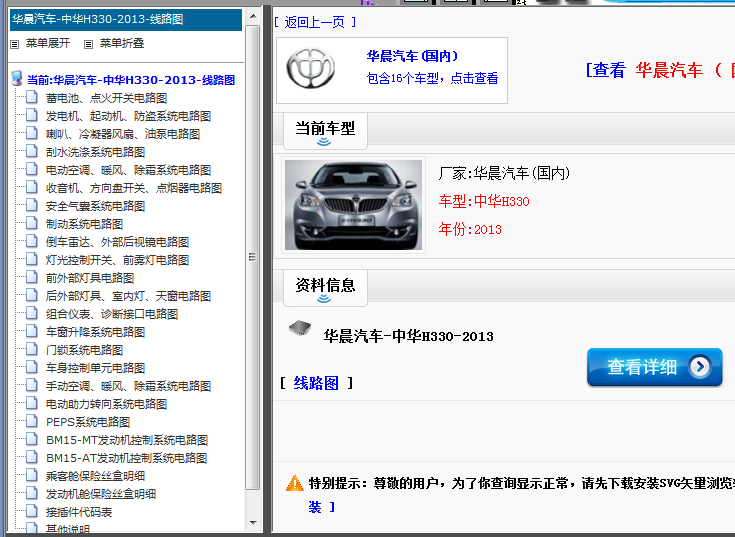Collapse the 资料信息 section header
This screenshot has height=537, width=735.
pyautogui.click(x=325, y=287)
